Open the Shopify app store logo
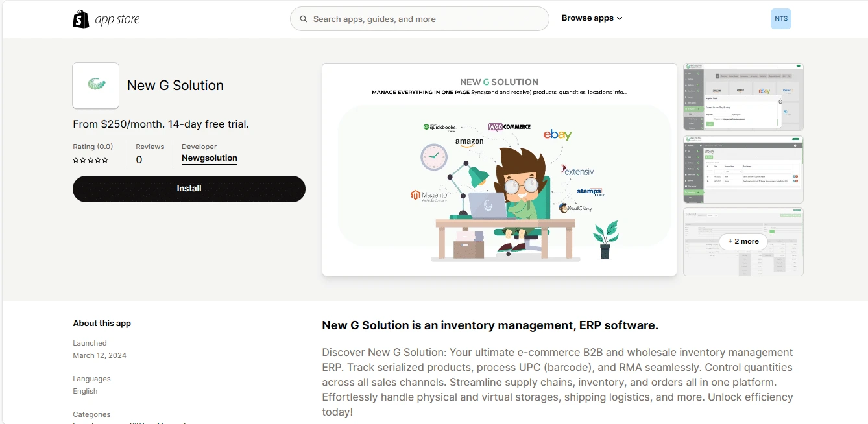 [106, 19]
